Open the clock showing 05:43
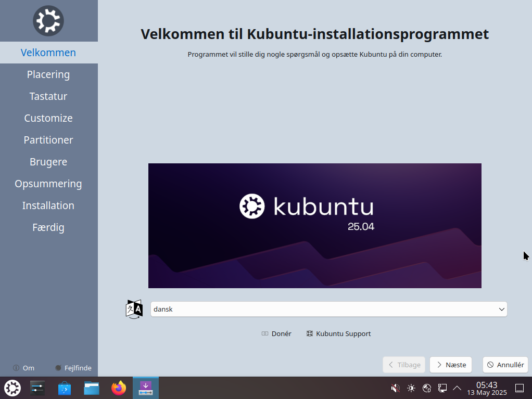Screen dimensions: 532x399 pos(487,388)
